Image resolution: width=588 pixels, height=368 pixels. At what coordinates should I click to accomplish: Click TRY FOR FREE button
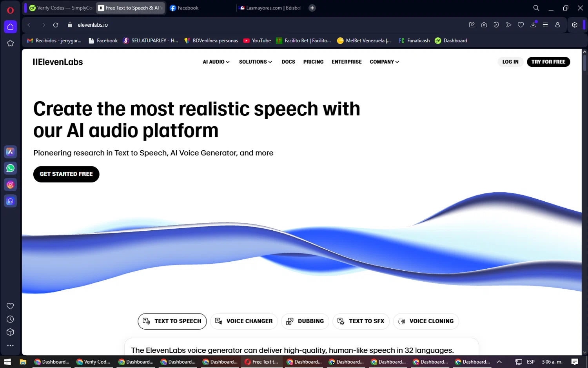pos(548,62)
